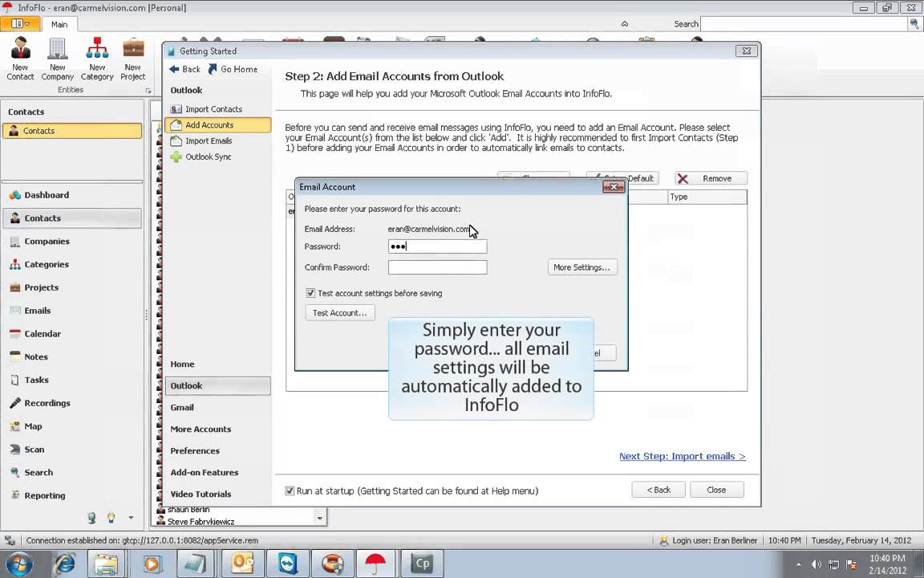Screen dimensions: 924x578
Task: Select Add Accounts in Outlook section
Action: pyautogui.click(x=217, y=125)
